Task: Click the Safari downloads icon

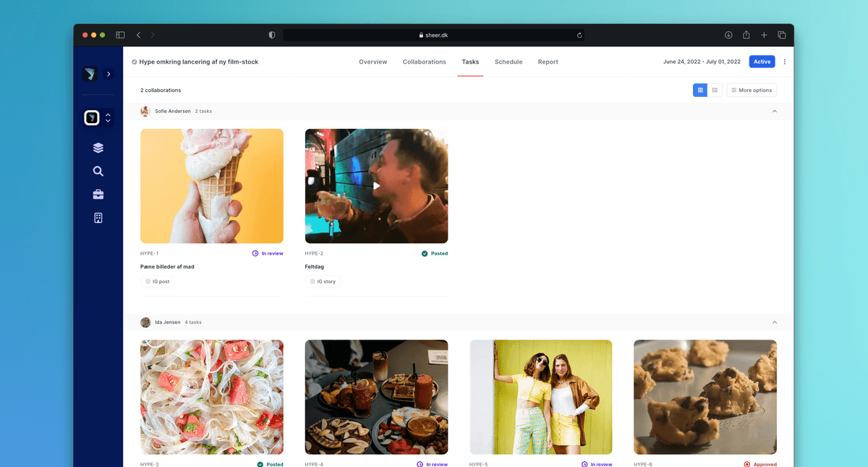Action: point(728,35)
